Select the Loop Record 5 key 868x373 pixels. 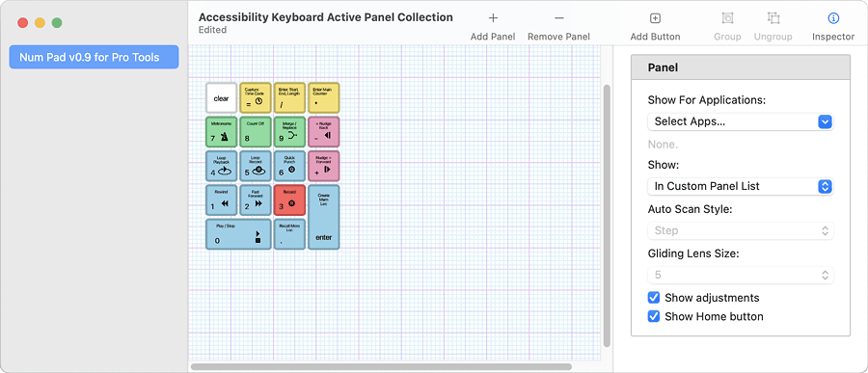point(256,166)
